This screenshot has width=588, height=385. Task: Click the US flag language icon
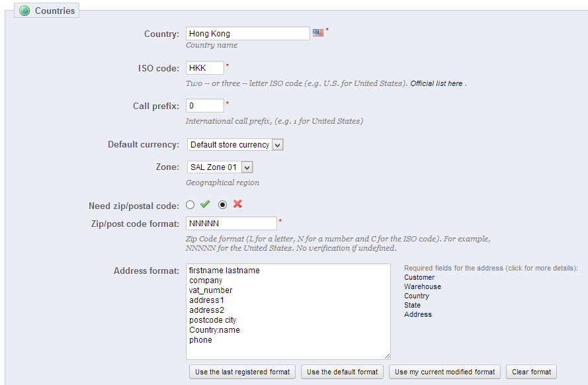[x=318, y=32]
